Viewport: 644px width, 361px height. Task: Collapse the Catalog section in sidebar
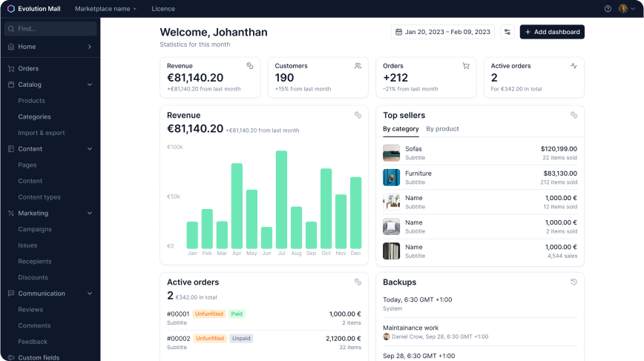tap(90, 85)
